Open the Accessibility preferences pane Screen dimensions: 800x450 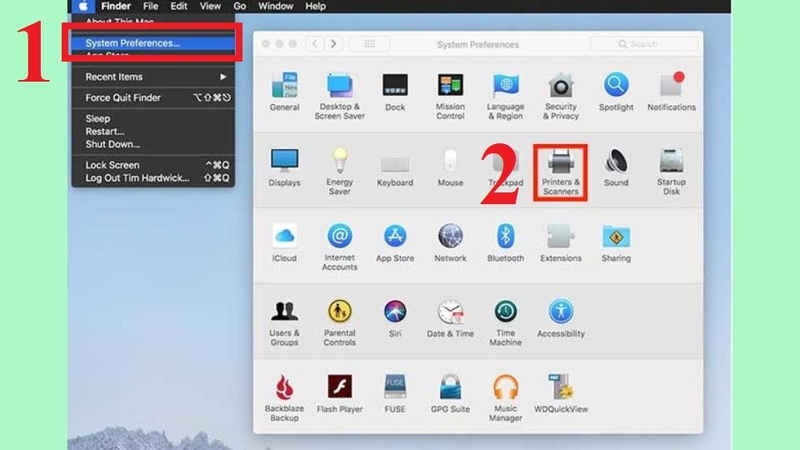560,318
